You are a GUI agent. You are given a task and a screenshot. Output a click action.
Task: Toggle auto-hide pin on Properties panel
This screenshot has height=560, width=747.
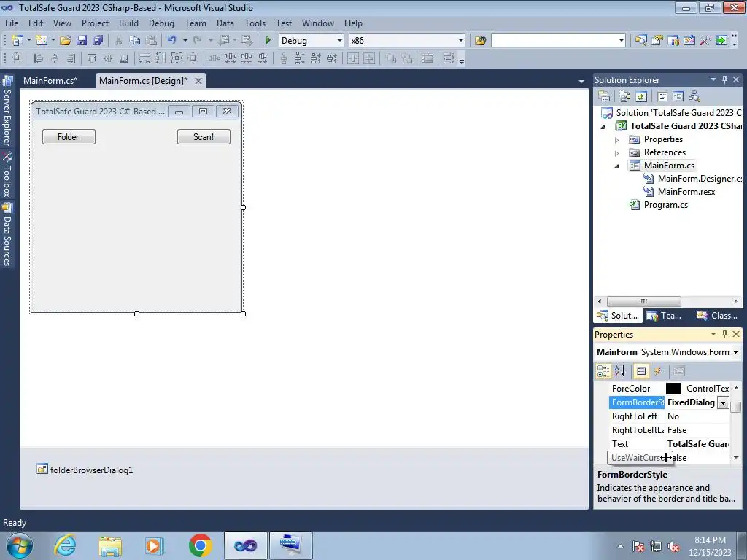[724, 334]
